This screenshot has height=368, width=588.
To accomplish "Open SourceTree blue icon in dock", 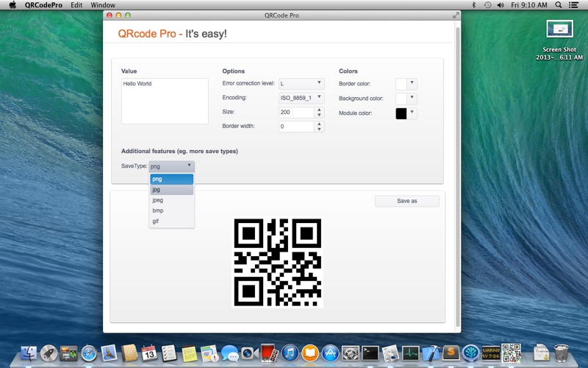I will [x=471, y=353].
